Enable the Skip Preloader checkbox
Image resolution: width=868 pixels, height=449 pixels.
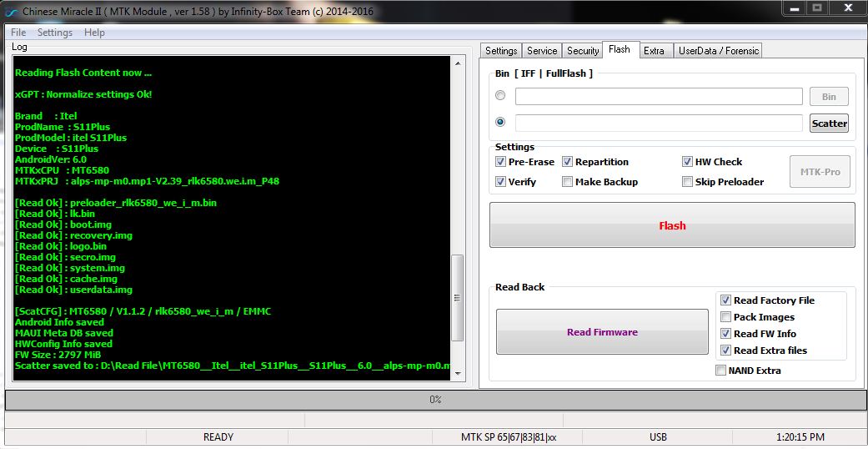click(x=687, y=182)
